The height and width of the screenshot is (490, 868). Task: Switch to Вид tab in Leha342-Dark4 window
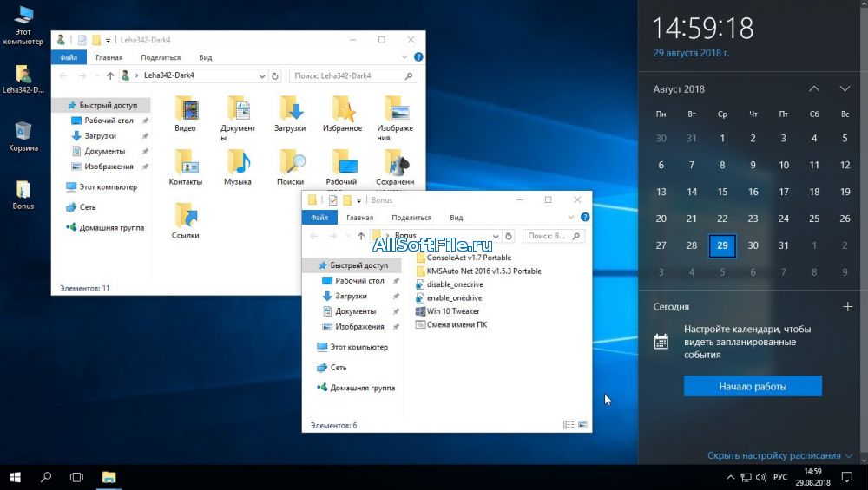[206, 57]
